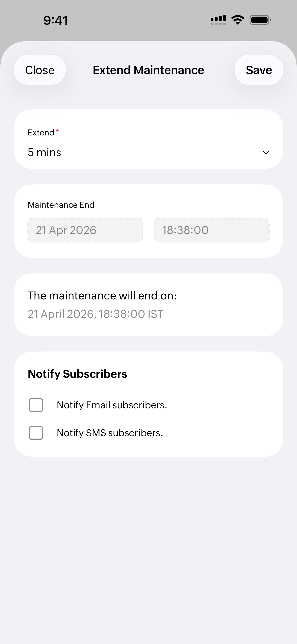This screenshot has width=297, height=644.
Task: Tap the "Notify Email subscribers." label text
Action: pyautogui.click(x=112, y=405)
